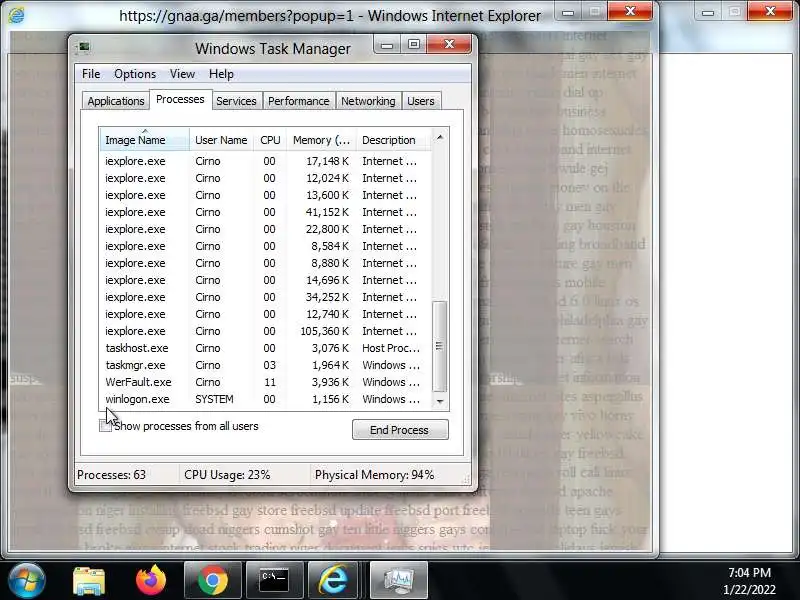This screenshot has height=600, width=800.
Task: Switch to the Services tab
Action: pyautogui.click(x=236, y=101)
